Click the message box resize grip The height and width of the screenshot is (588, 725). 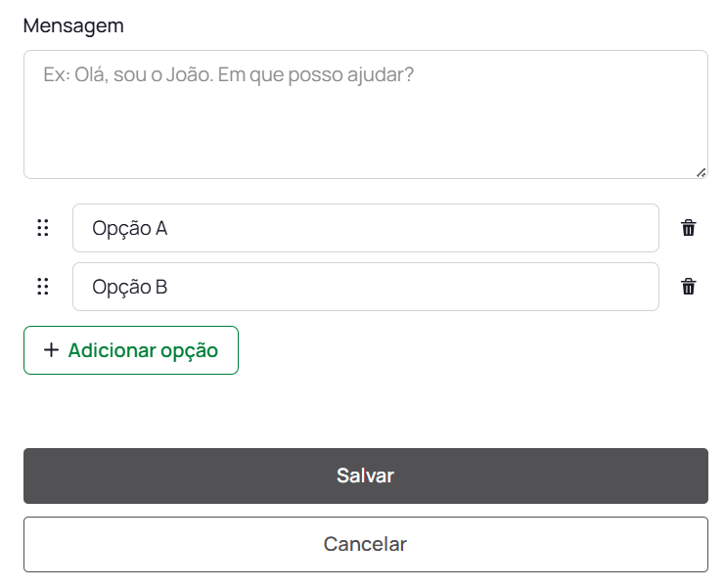(x=701, y=172)
